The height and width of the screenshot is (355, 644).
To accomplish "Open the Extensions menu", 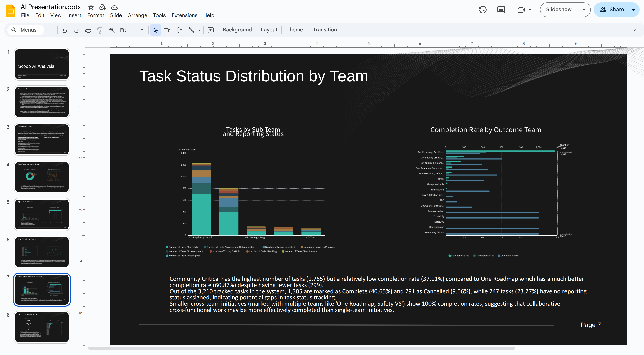I will [x=184, y=15].
